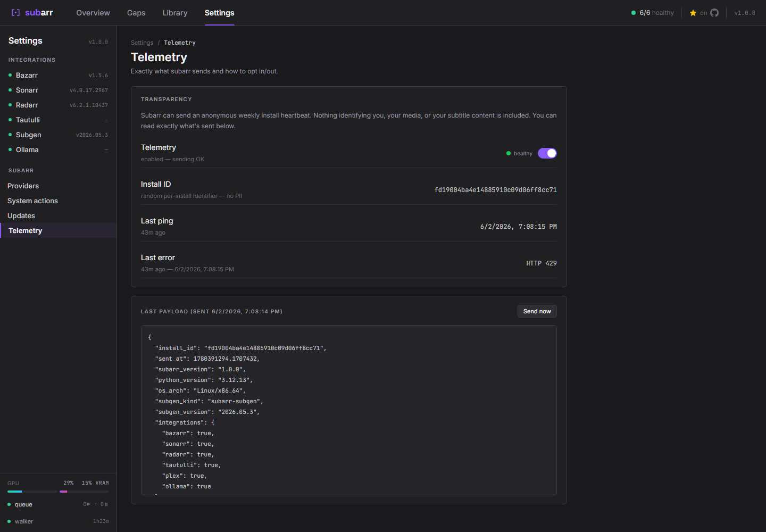Screen dimensions: 766x532
Task: Click the green status dot next to Bazarr
Action: pos(10,75)
